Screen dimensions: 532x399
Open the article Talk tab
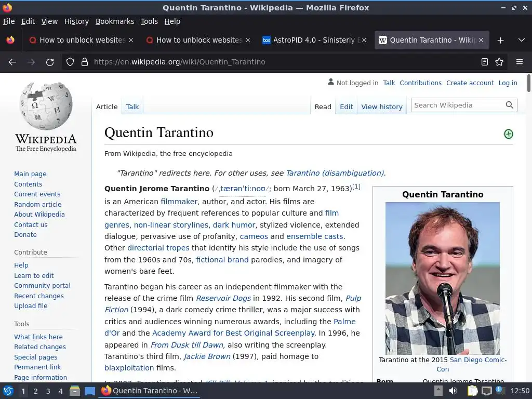pos(132,107)
